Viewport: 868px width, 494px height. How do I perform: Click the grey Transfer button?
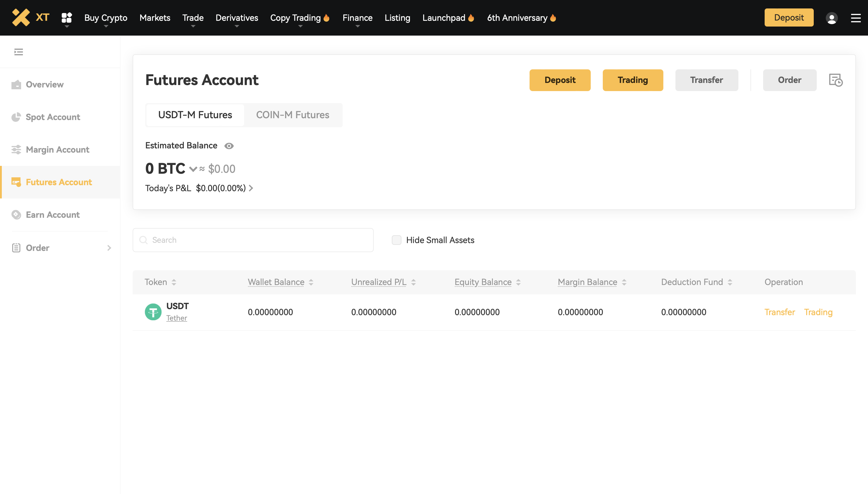tap(706, 80)
